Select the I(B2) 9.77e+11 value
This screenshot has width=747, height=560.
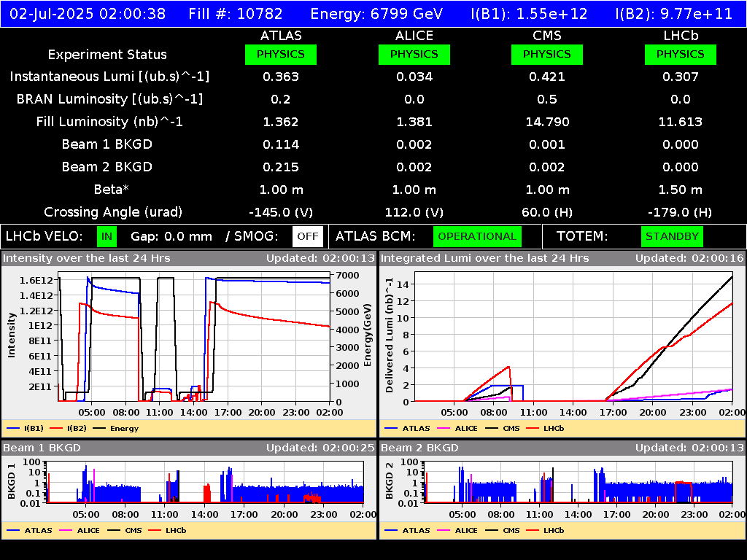[x=673, y=14]
